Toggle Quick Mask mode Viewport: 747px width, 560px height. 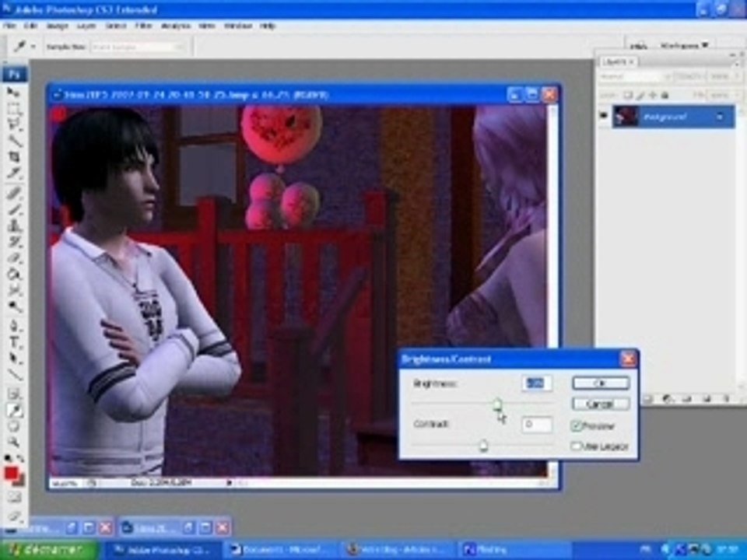tap(14, 498)
